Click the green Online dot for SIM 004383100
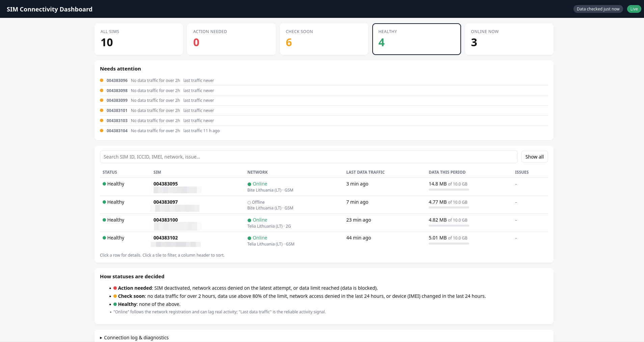Image resolution: width=644 pixels, height=342 pixels. (x=249, y=220)
